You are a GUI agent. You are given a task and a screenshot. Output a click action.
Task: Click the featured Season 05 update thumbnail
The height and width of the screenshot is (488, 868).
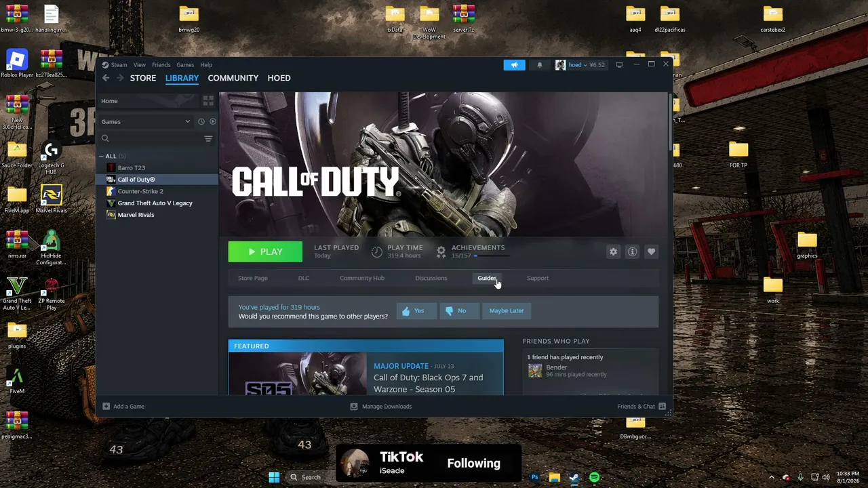297,373
